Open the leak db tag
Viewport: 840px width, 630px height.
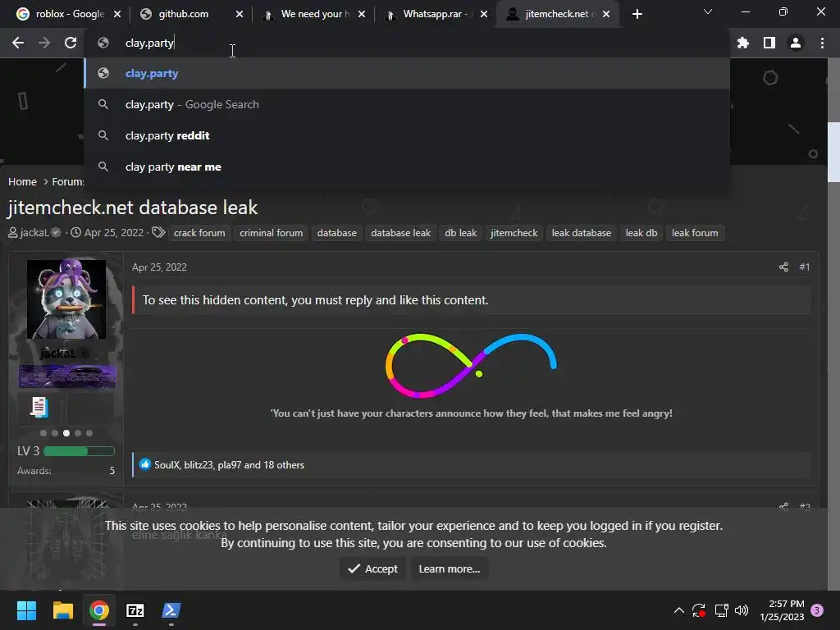pyautogui.click(x=641, y=233)
